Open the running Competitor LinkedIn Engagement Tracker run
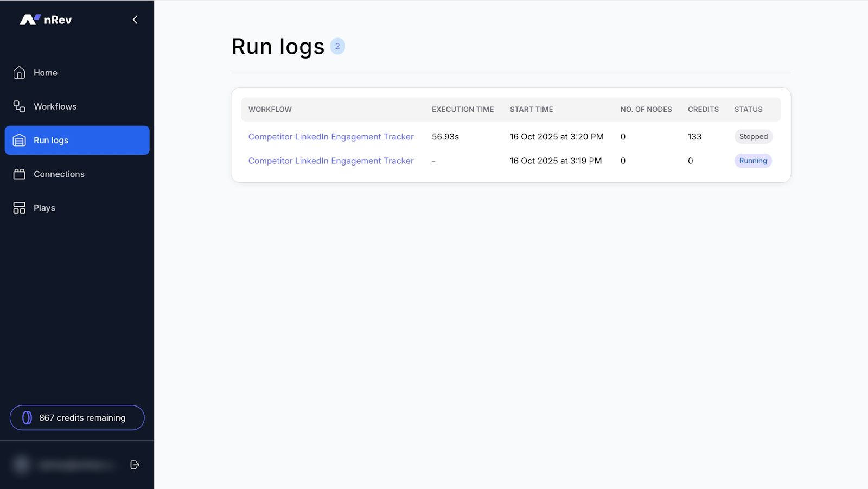This screenshot has height=489, width=868. pyautogui.click(x=331, y=161)
